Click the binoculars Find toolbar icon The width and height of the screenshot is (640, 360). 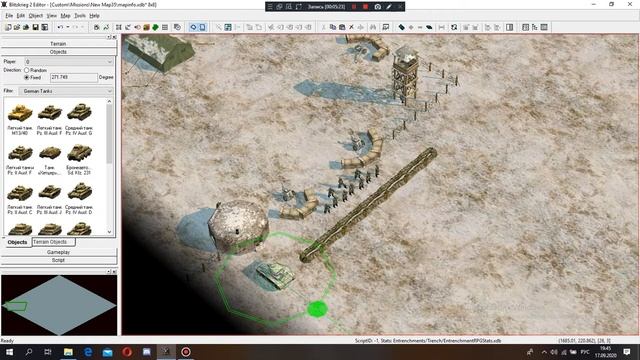[373, 27]
